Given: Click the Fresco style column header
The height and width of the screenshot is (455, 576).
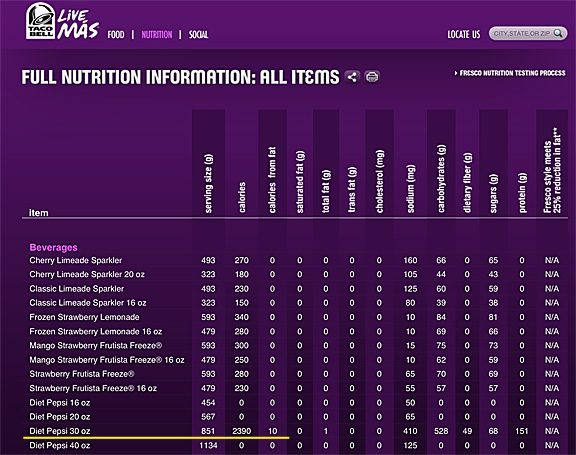Looking at the screenshot, I should pos(552,170).
